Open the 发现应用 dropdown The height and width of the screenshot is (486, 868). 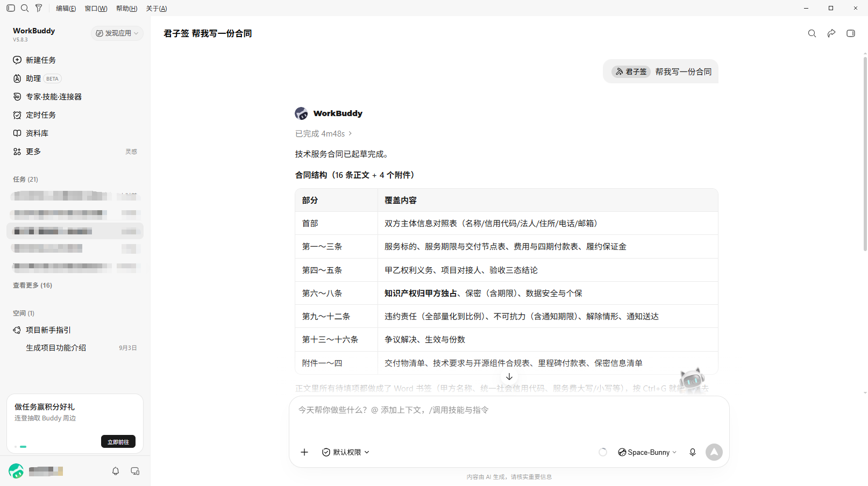[117, 33]
